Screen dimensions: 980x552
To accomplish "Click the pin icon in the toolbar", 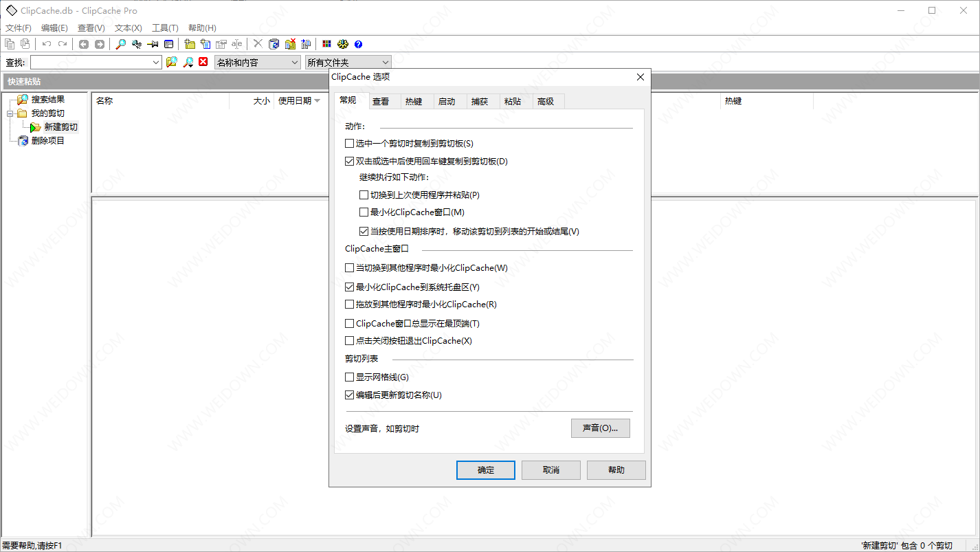I will tap(153, 44).
